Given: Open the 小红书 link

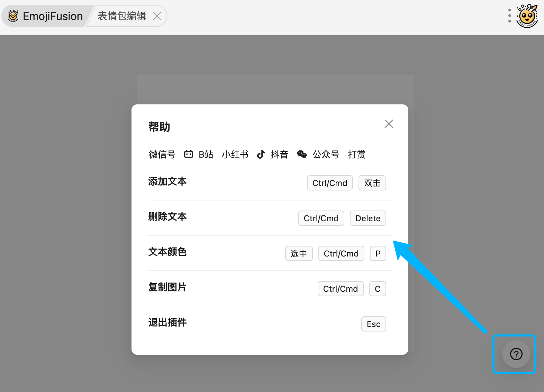Looking at the screenshot, I should click(x=235, y=154).
